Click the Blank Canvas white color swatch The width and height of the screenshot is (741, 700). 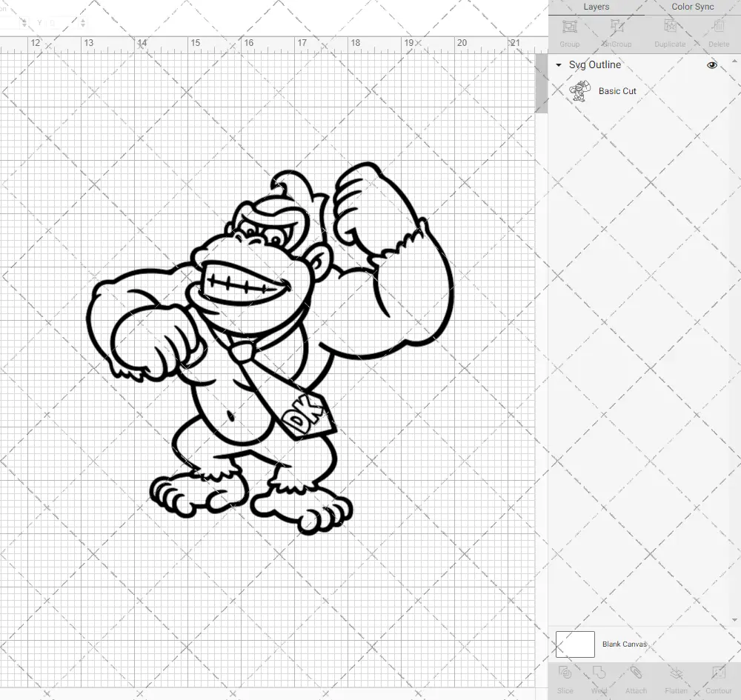point(574,644)
